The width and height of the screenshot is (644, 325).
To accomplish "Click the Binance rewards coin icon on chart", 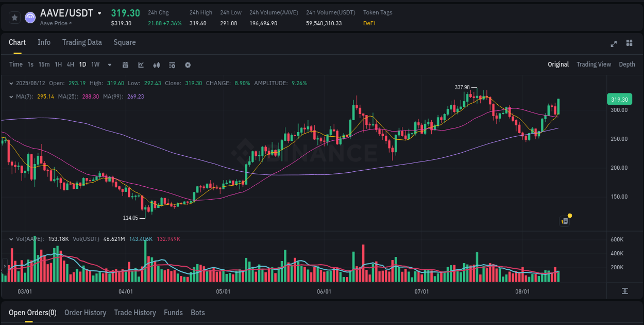I will pyautogui.click(x=564, y=221).
